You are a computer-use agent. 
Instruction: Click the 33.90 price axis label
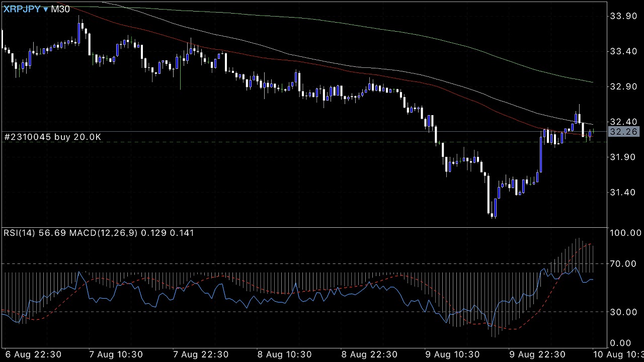[x=623, y=16]
